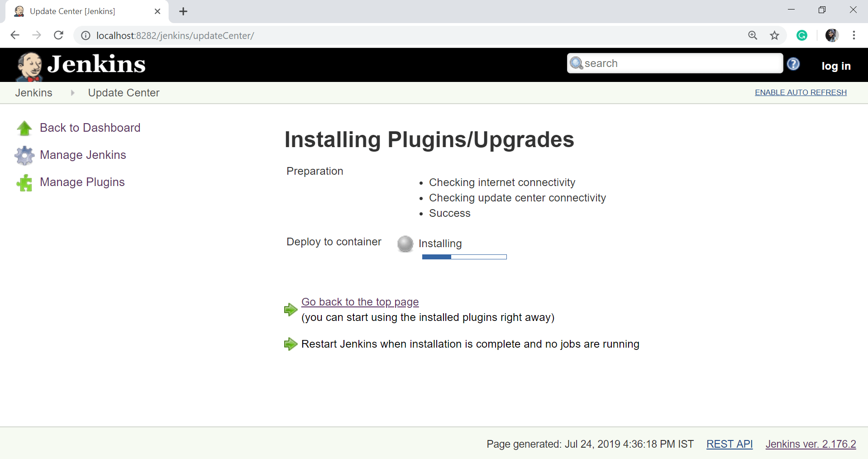Click the log in link
This screenshot has height=459, width=868.
click(836, 66)
